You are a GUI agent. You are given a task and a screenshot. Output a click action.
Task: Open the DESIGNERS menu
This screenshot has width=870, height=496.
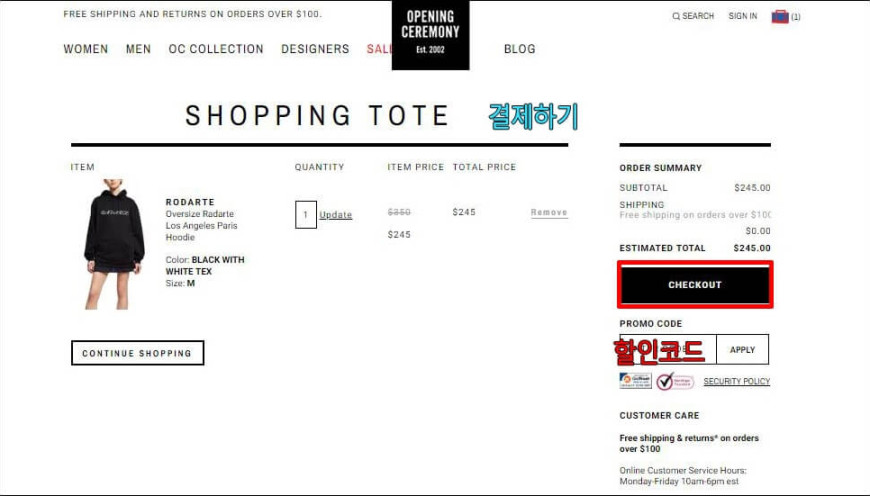315,49
